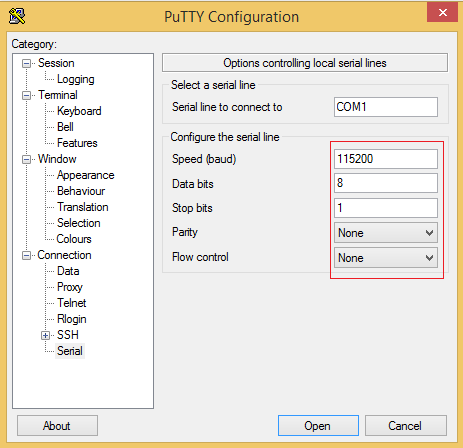Click the PuTTY icon in title bar
The height and width of the screenshot is (448, 463).
(x=17, y=16)
